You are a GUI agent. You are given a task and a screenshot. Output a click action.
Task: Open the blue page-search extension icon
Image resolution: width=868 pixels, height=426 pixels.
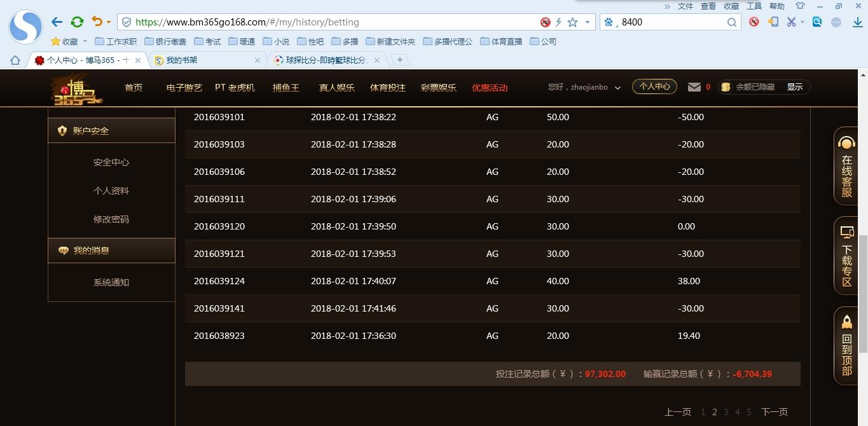click(x=817, y=22)
